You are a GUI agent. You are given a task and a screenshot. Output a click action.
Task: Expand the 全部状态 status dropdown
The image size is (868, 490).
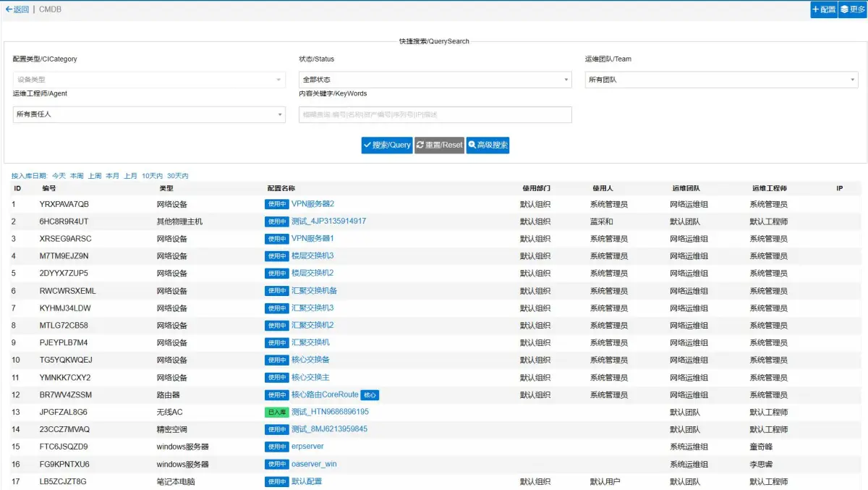pyautogui.click(x=435, y=80)
